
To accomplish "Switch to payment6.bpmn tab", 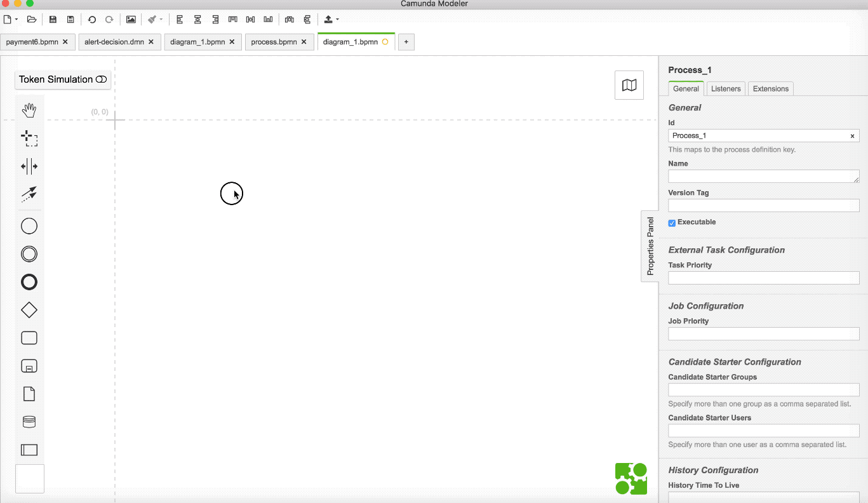I will (32, 42).
